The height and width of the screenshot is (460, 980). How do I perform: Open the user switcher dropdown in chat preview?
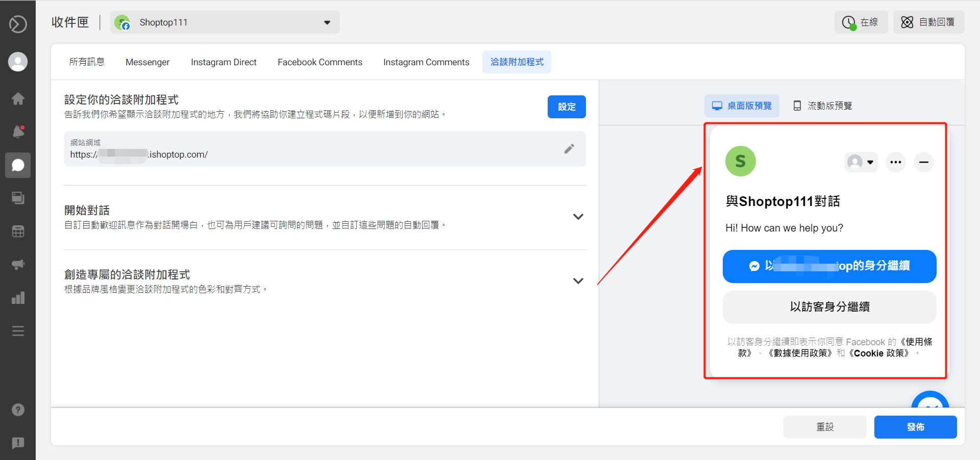(x=861, y=162)
